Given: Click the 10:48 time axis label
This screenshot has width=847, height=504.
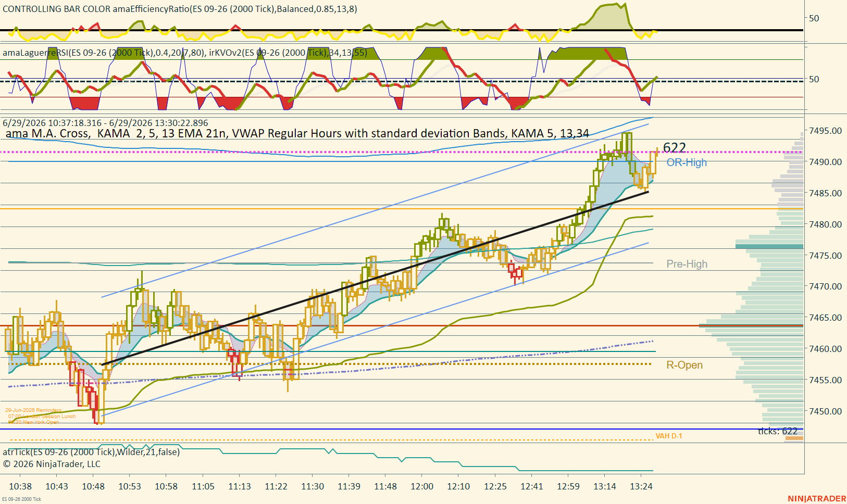Looking at the screenshot, I should point(93,486).
